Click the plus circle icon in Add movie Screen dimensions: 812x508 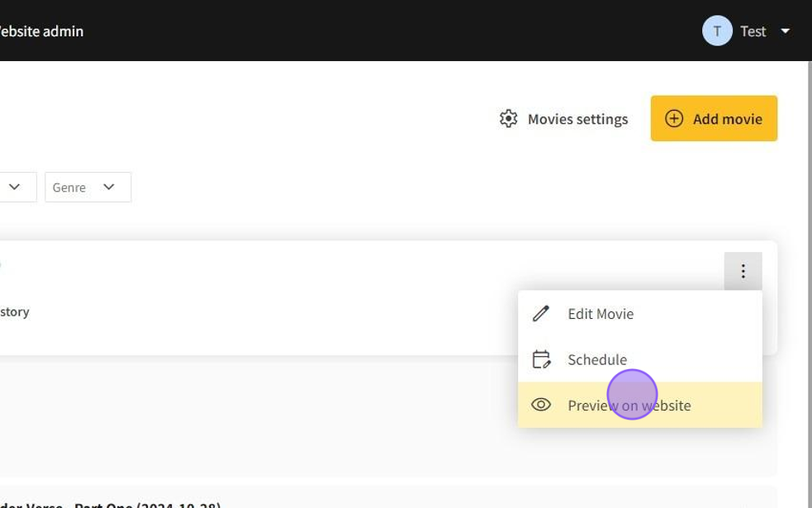tap(674, 119)
